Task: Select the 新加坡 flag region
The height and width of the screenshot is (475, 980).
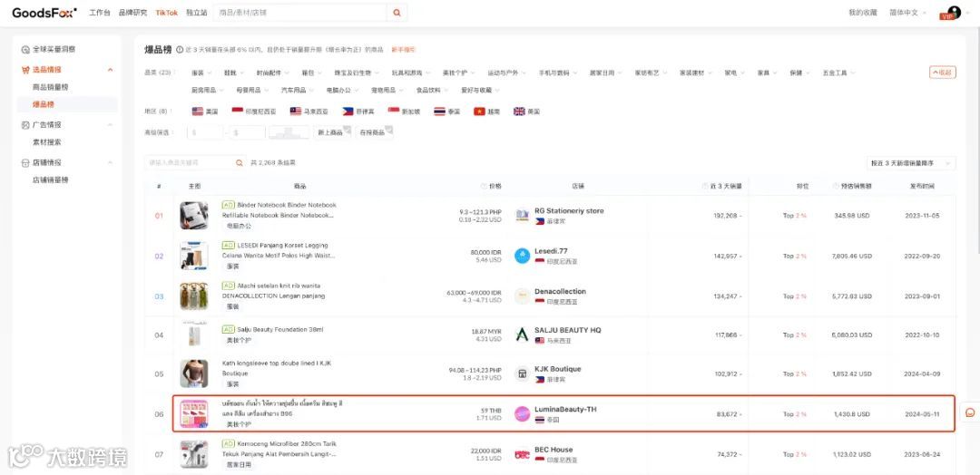Action: [394, 111]
